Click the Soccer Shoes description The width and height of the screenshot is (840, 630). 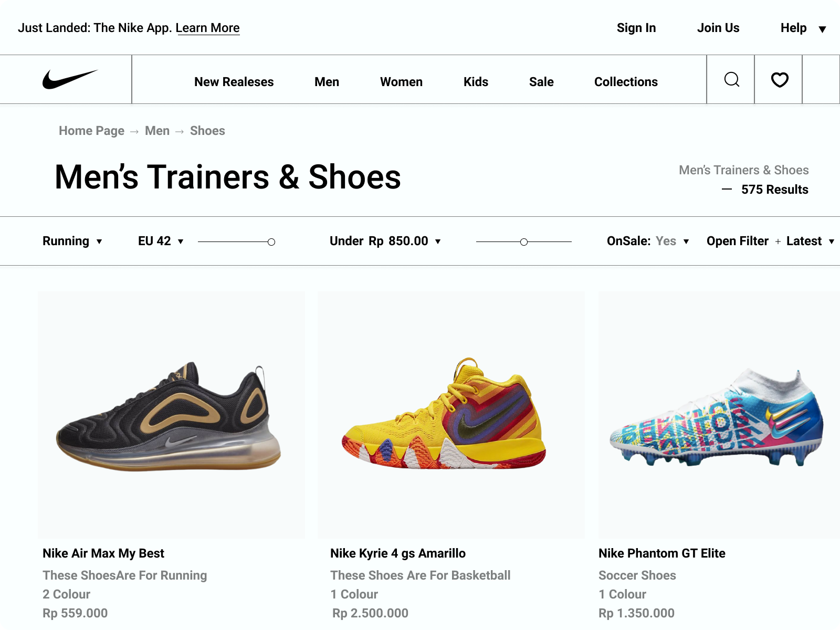pyautogui.click(x=637, y=575)
